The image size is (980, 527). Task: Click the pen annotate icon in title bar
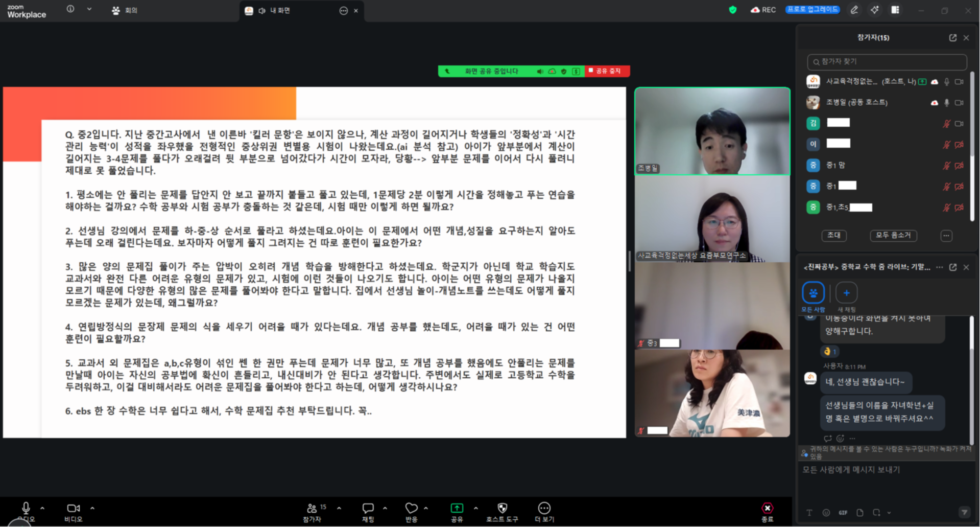(854, 10)
